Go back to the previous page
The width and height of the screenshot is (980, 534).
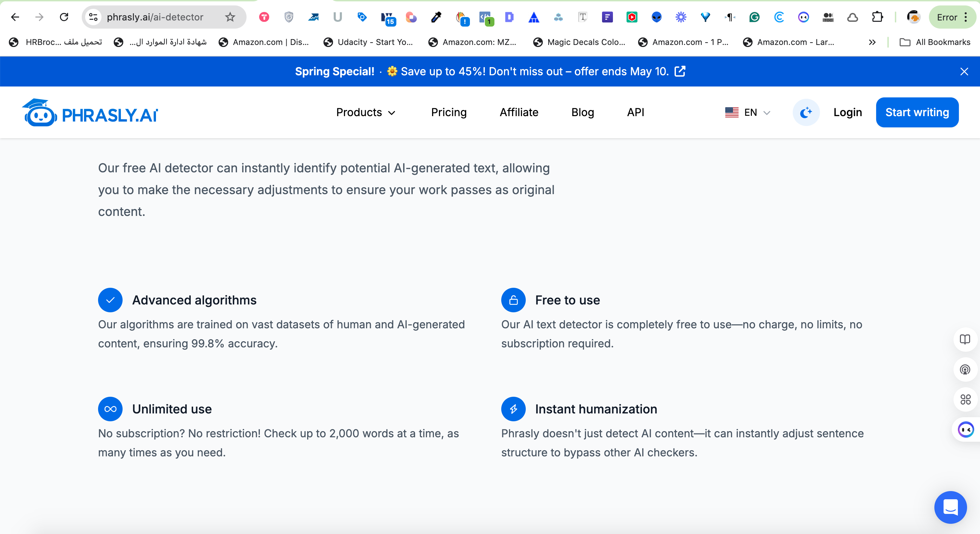15,17
